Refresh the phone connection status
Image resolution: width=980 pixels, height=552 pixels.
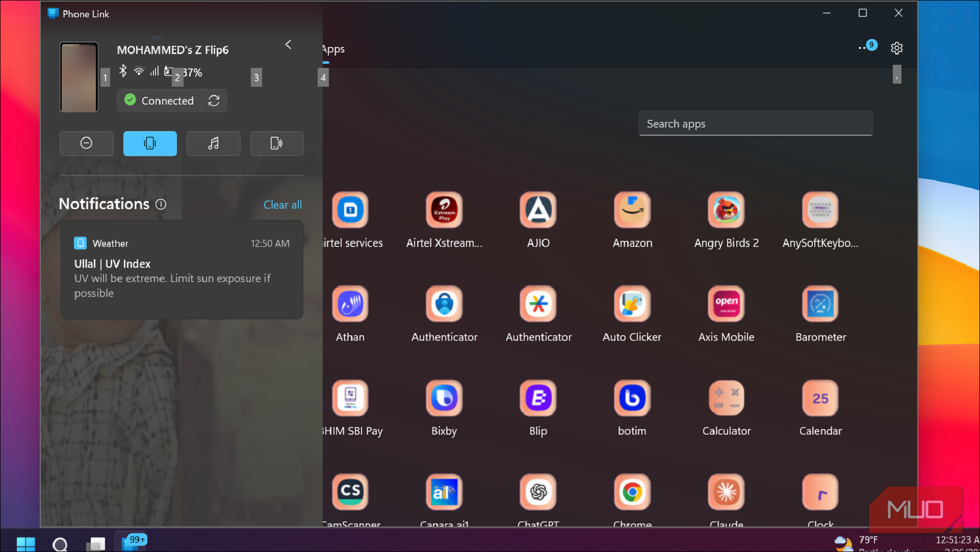click(214, 101)
